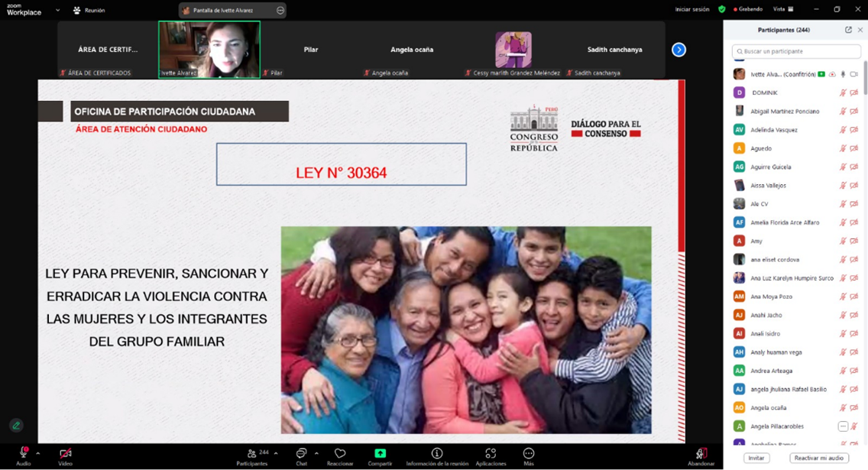868x470 pixels.
Task: Expand the Zoom Workplace dropdown chevron
Action: (58, 11)
